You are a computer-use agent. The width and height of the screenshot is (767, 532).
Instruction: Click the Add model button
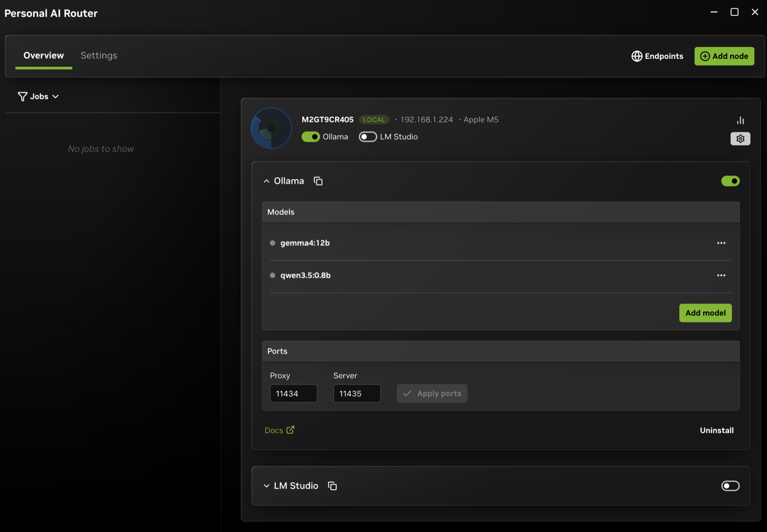pos(705,313)
